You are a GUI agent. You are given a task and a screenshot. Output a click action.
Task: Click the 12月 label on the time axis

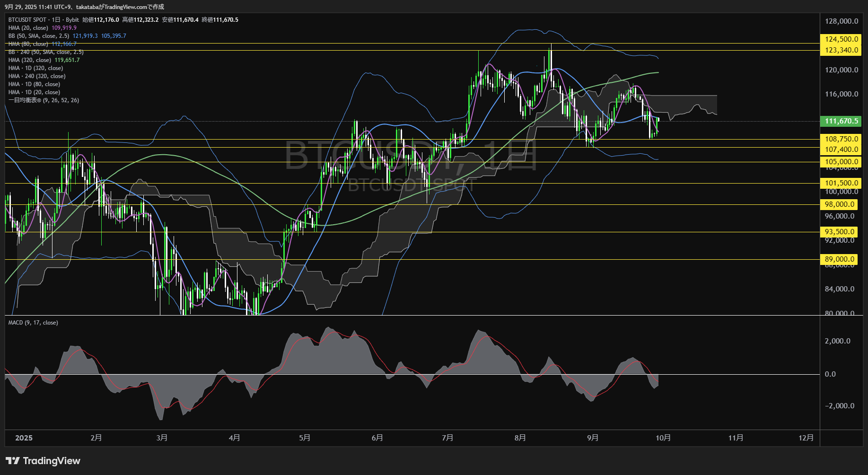[x=806, y=438]
